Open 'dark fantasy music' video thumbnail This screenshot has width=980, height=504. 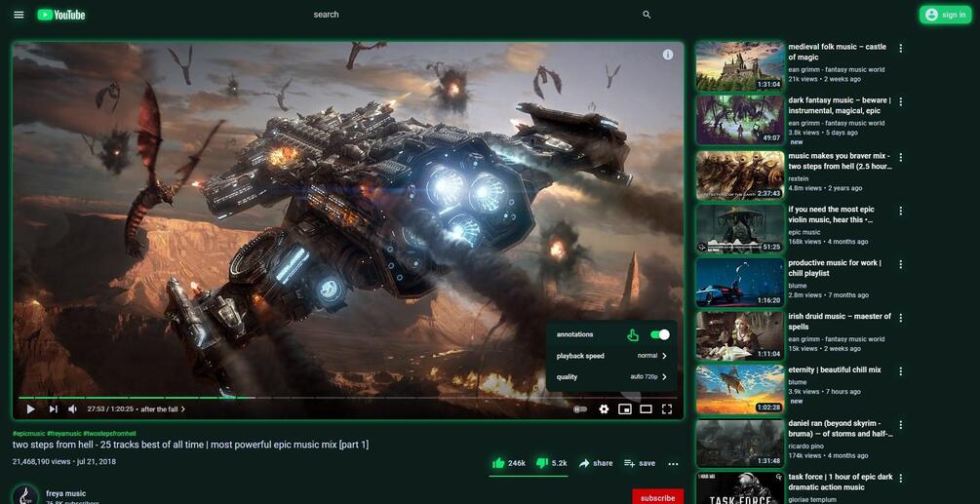pyautogui.click(x=740, y=120)
